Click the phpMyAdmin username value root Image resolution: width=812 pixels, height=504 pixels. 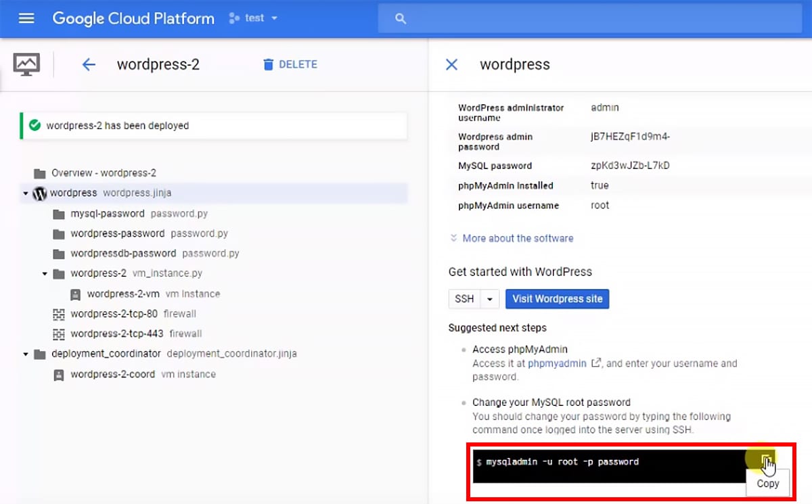point(600,205)
